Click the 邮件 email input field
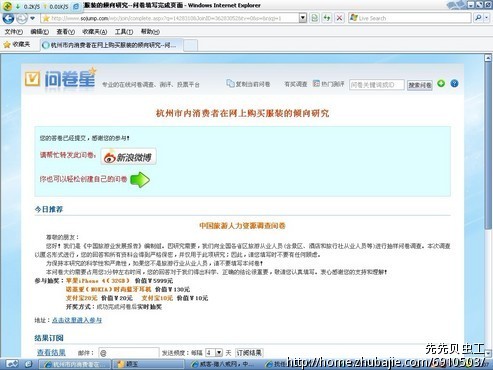 tap(129, 353)
